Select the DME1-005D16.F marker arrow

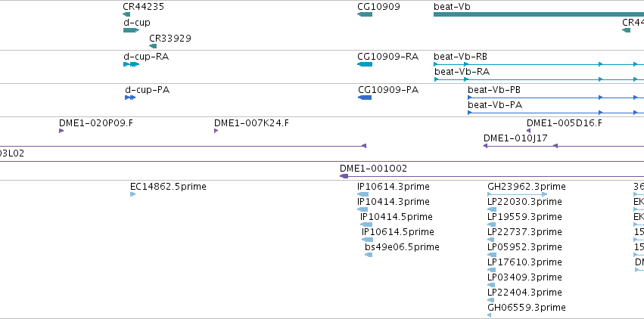point(529,131)
